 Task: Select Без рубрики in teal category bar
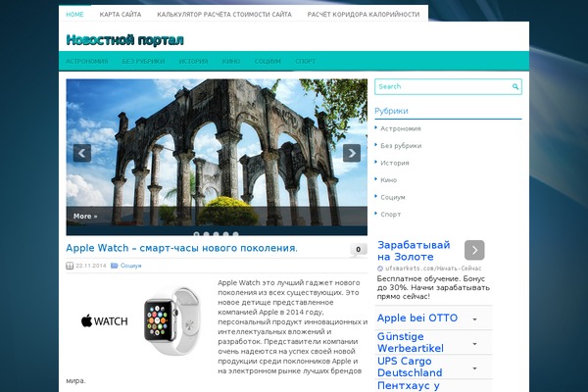[143, 61]
